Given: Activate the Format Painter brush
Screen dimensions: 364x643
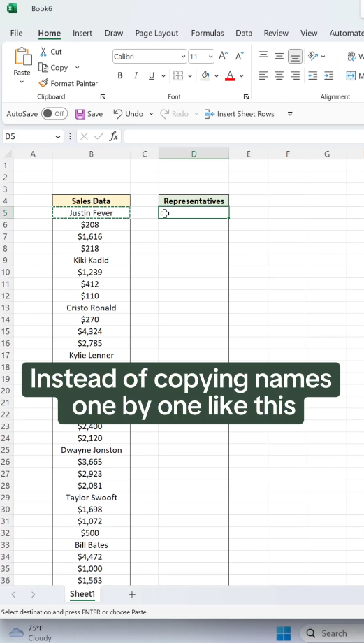Looking at the screenshot, I should (x=43, y=84).
